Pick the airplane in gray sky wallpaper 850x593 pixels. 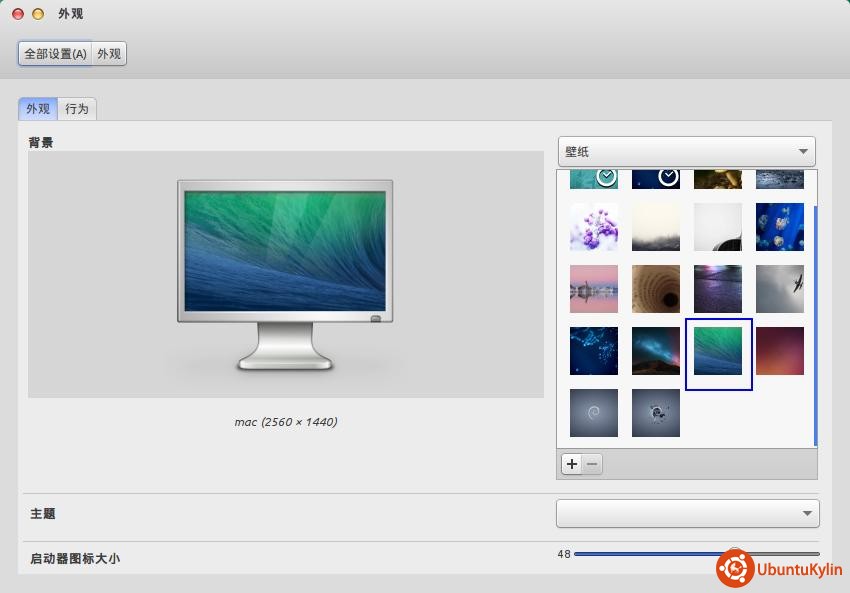click(780, 289)
